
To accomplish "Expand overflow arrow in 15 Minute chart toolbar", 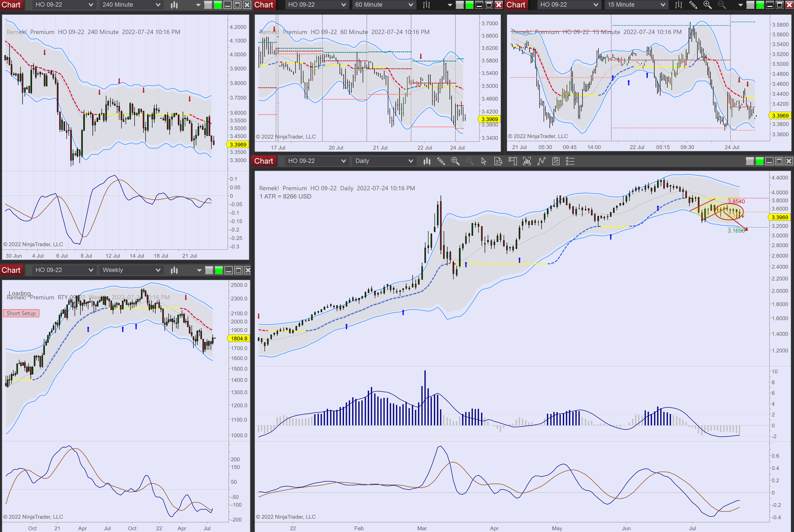I will [740, 5].
